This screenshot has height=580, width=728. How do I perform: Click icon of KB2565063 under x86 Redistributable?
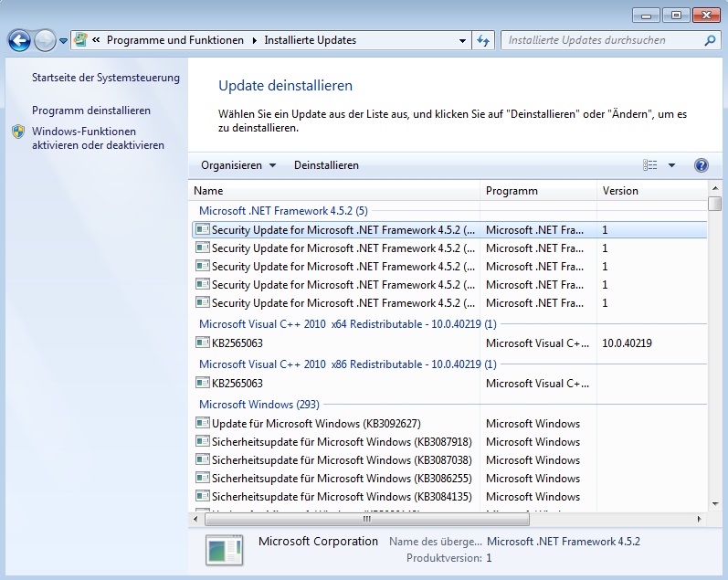(203, 383)
